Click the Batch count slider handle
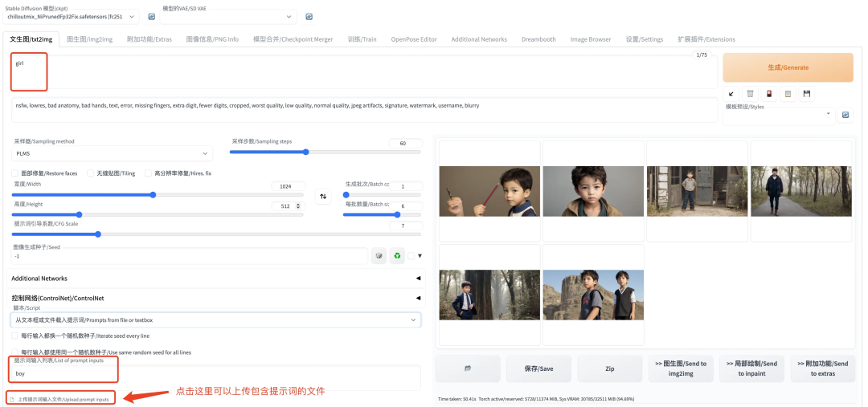The height and width of the screenshot is (407, 868). click(346, 194)
